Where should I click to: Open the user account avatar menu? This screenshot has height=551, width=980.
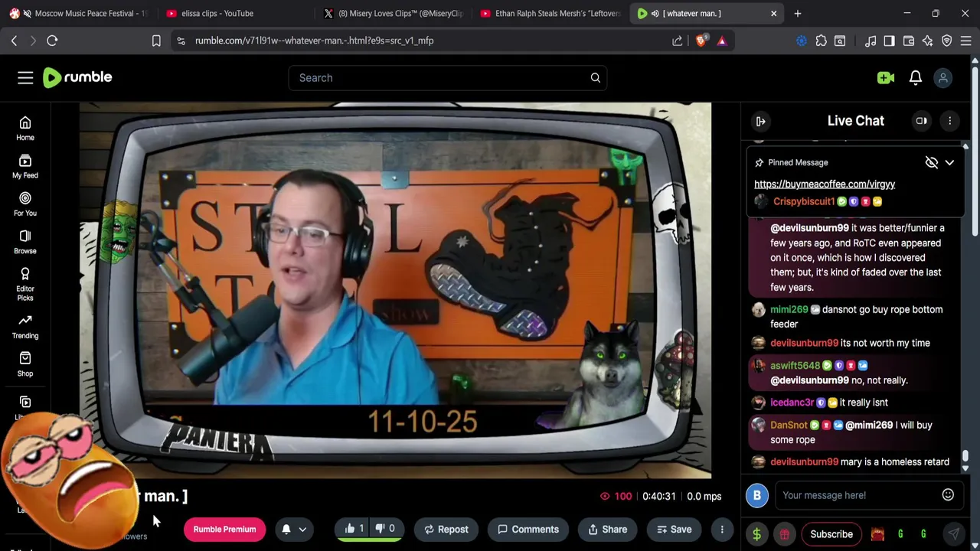943,77
